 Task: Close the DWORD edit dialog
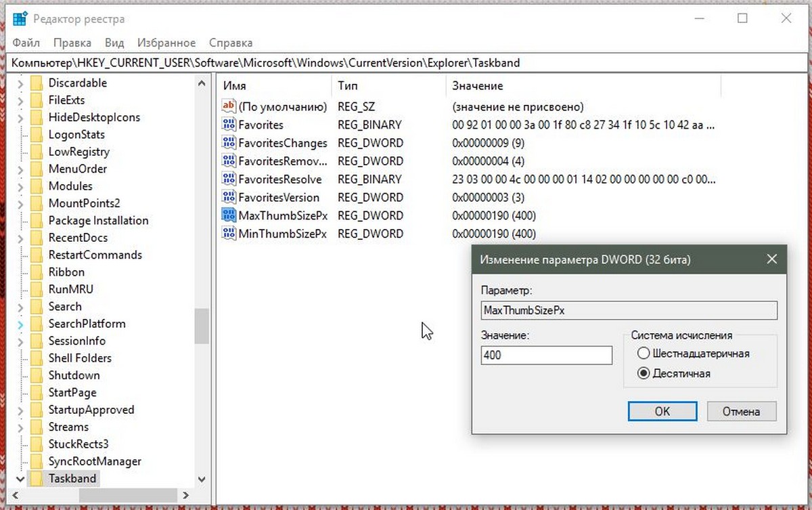pyautogui.click(x=771, y=259)
